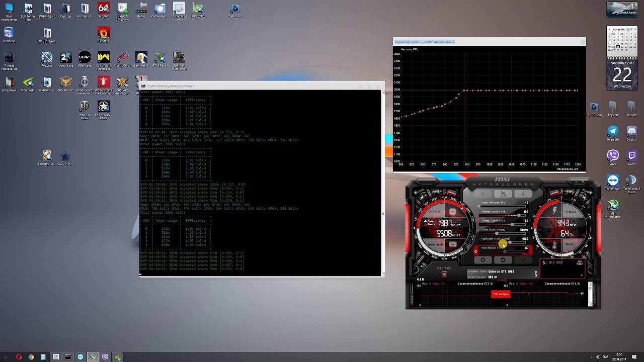Click the monitoring graph icon in profile box
Screen dimensions: 644x362
click(580, 263)
